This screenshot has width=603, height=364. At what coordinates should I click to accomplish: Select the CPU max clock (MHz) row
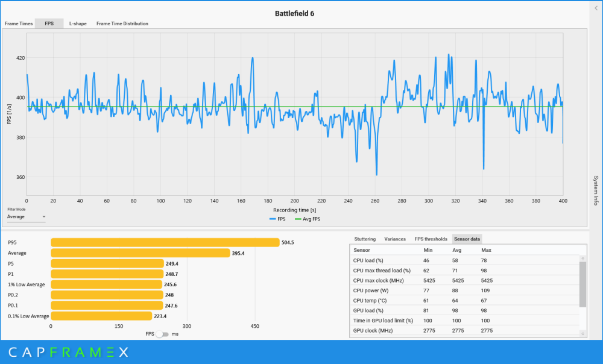[x=464, y=281]
